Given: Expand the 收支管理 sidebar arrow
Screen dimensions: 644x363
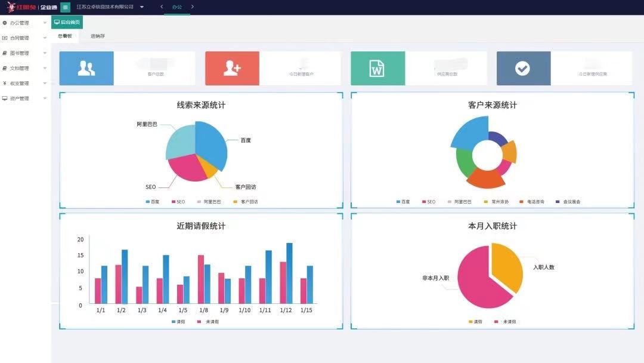Looking at the screenshot, I should coord(45,84).
